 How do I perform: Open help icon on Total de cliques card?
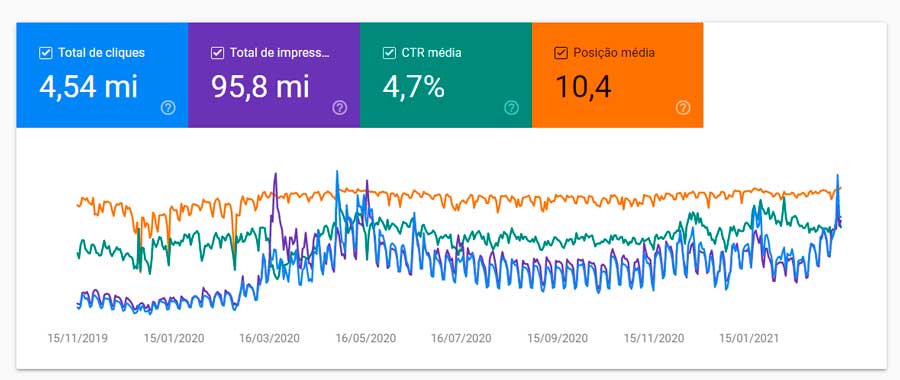pos(168,108)
